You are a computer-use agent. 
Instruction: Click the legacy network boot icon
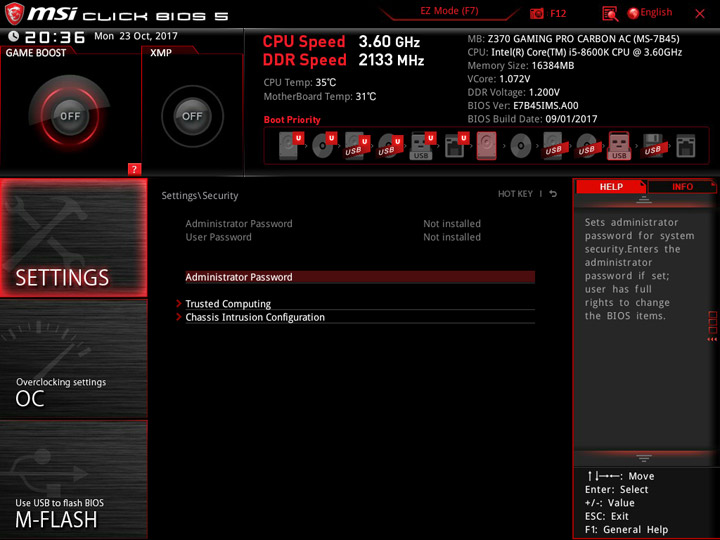click(686, 146)
